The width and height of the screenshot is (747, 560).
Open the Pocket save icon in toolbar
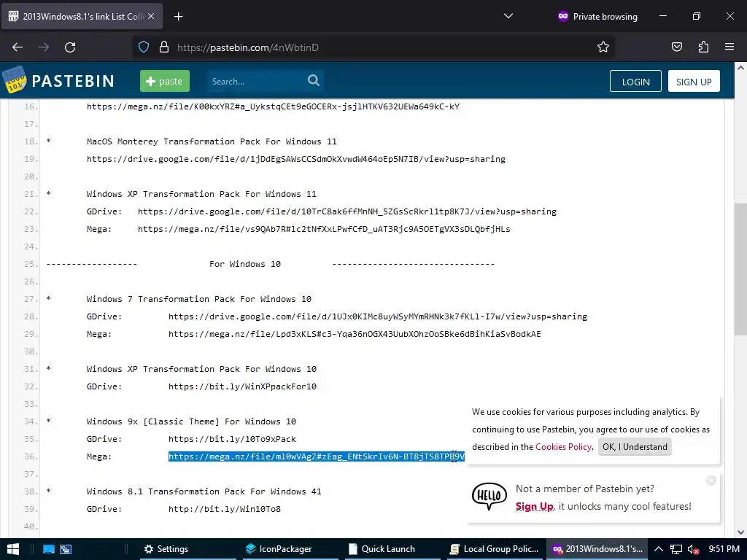(676, 47)
